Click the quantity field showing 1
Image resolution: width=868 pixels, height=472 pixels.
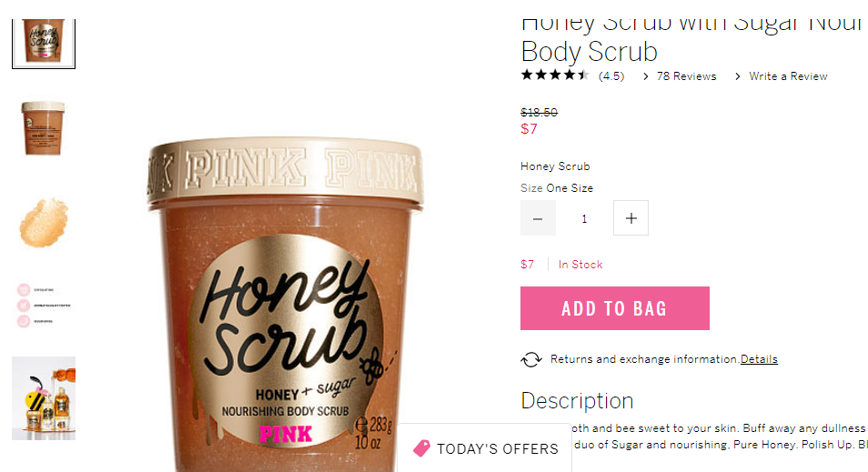click(x=584, y=218)
